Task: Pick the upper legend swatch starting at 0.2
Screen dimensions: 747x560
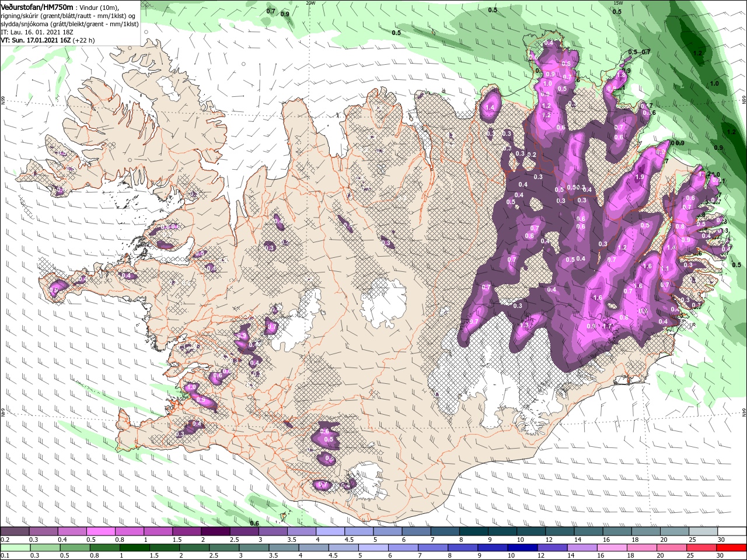Action: coord(15,531)
